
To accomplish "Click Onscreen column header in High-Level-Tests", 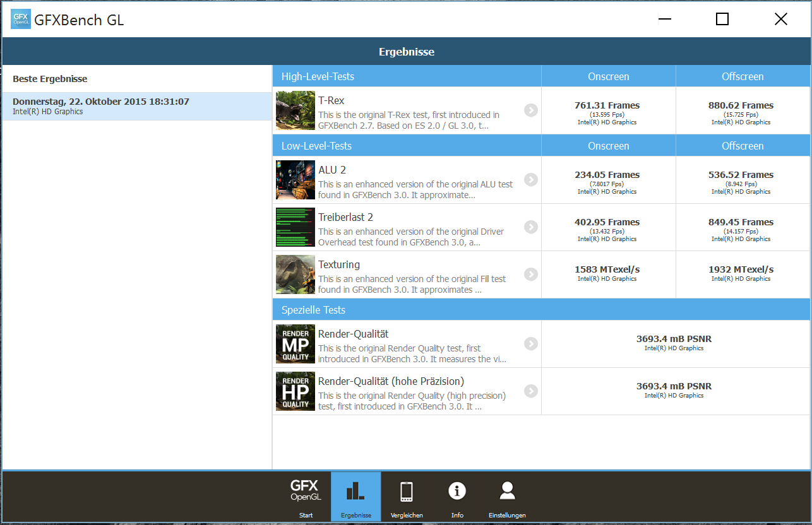I will click(x=608, y=76).
